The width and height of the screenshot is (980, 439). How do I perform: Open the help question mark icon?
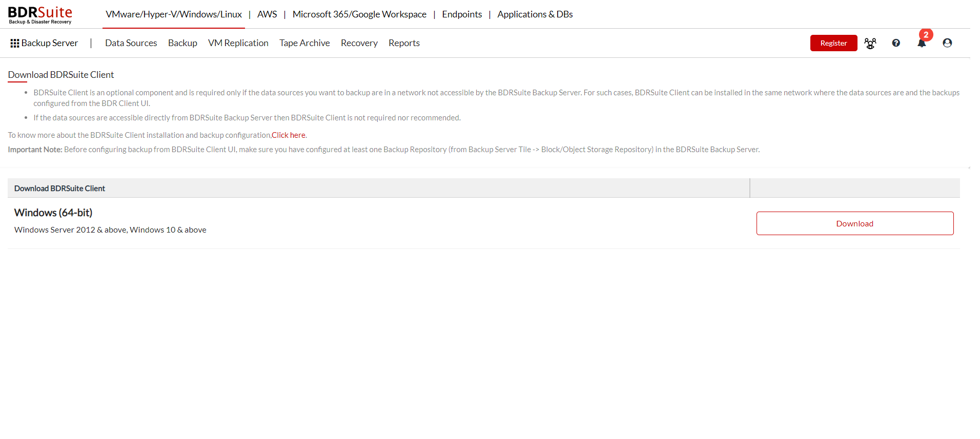896,43
